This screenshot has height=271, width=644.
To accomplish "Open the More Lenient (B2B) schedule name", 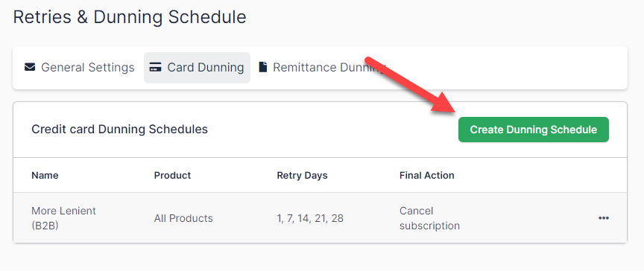I will 63,218.
